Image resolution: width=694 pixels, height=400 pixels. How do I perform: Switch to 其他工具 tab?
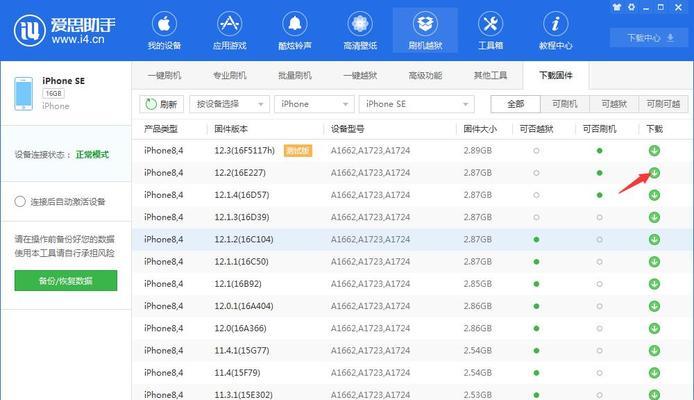(490, 75)
